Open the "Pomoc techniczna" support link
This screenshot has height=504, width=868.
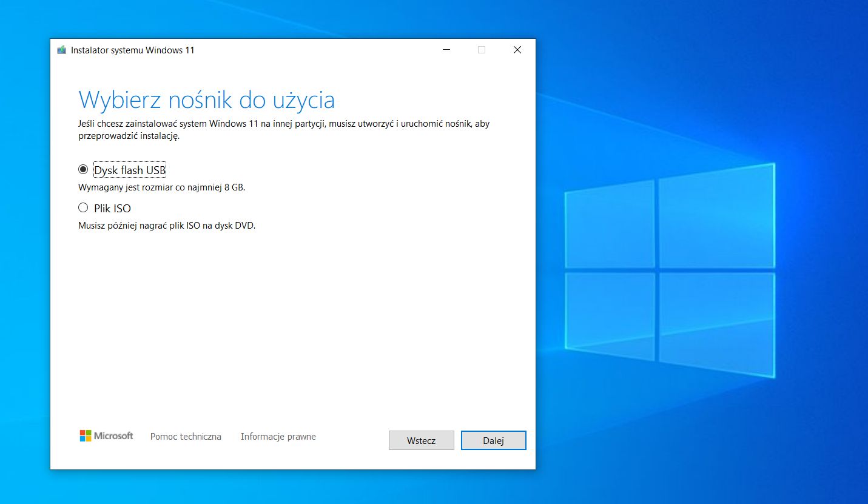[186, 436]
